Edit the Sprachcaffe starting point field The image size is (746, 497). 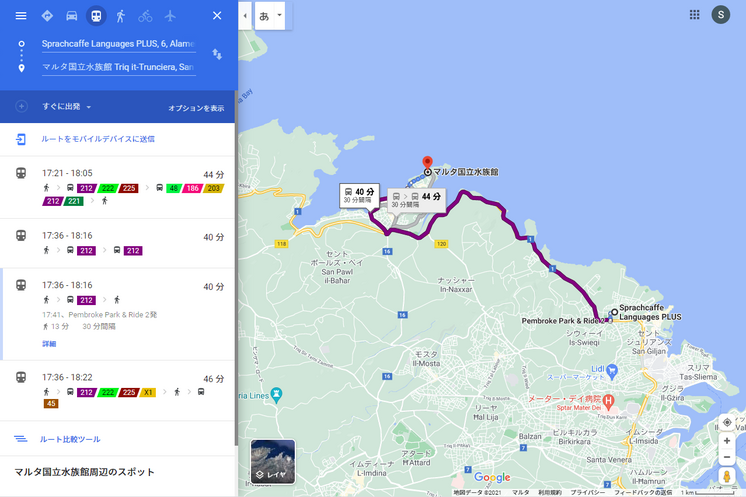point(118,44)
